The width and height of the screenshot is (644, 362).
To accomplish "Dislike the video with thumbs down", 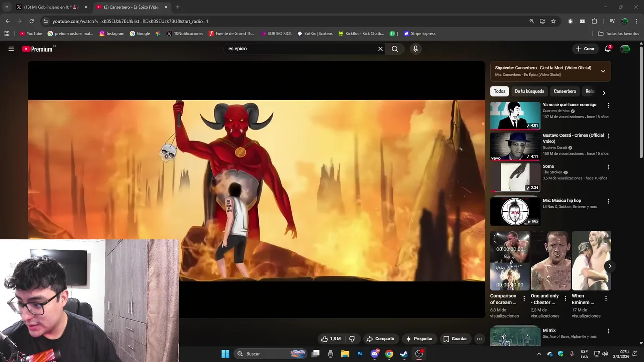I will (352, 339).
